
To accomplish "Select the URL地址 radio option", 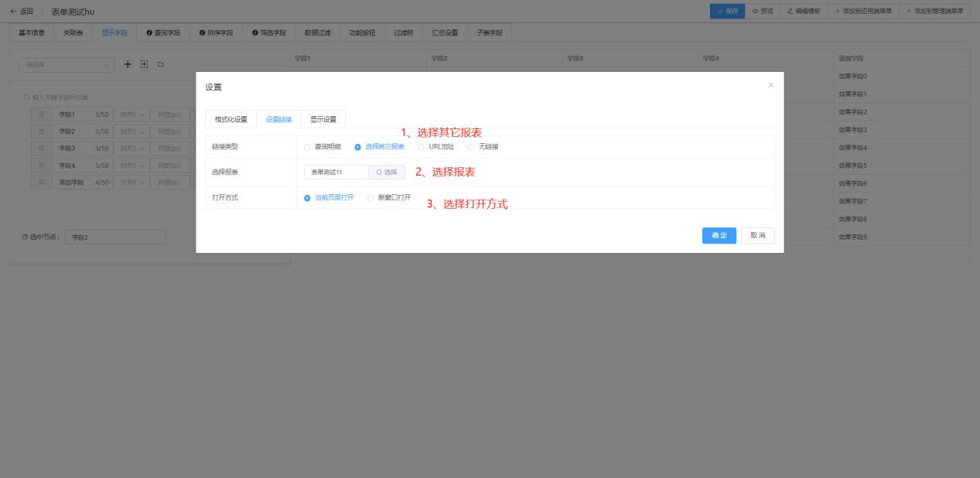I will pos(422,147).
